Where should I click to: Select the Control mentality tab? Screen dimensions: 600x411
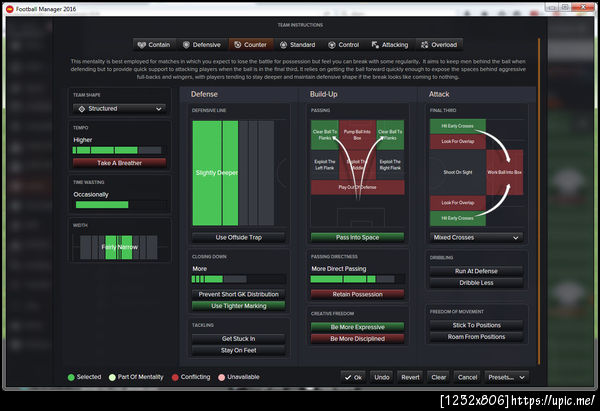point(344,45)
